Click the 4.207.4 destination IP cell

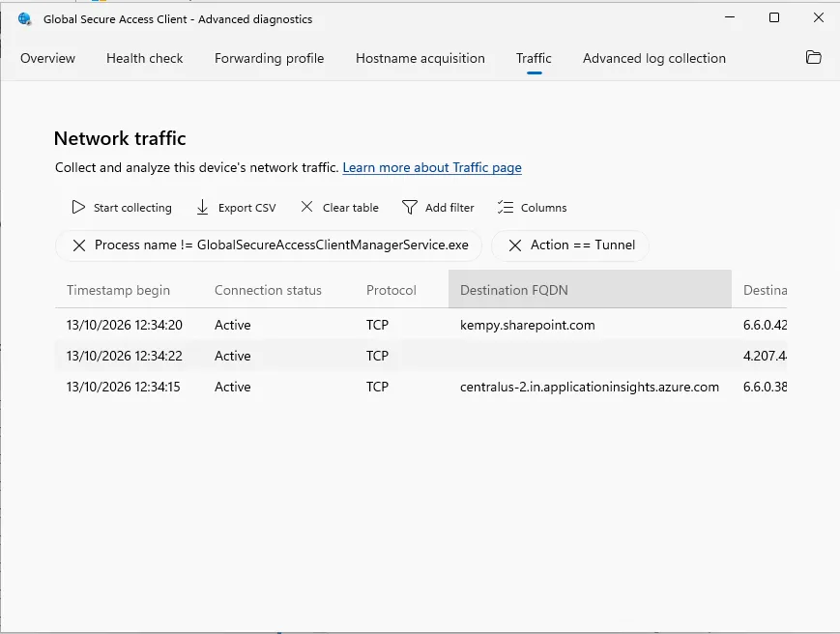[x=765, y=356]
